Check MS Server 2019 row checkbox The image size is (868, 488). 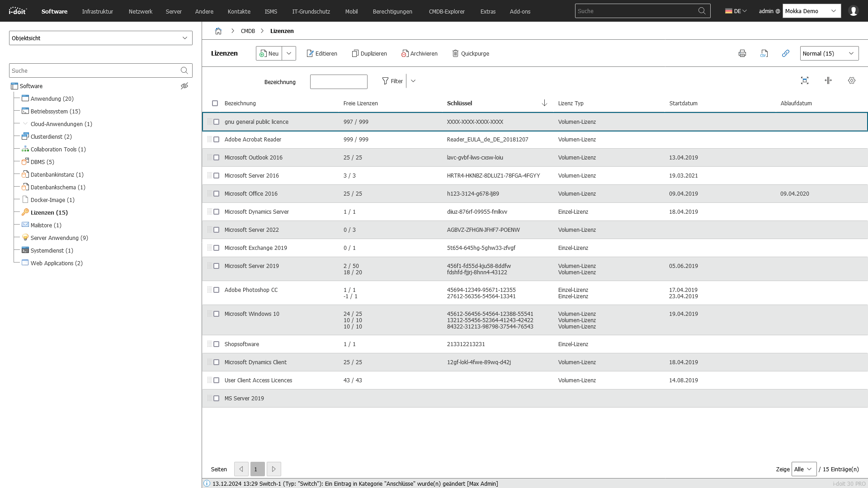coord(216,399)
